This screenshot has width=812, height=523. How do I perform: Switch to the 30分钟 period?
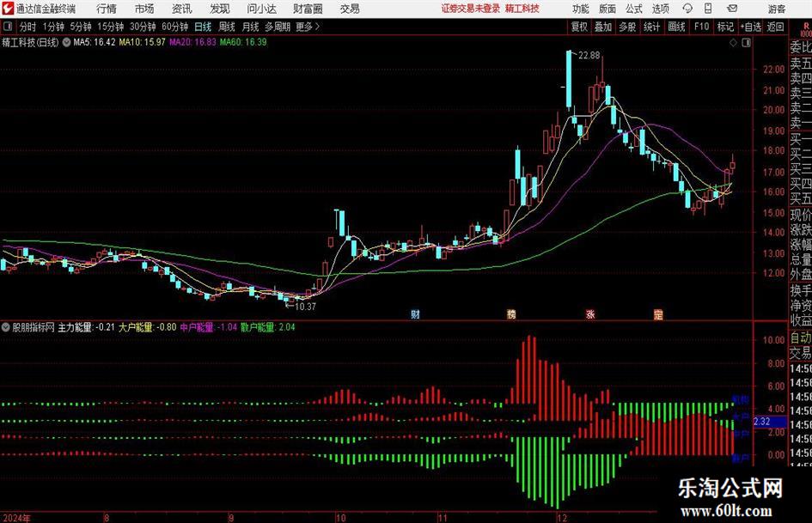[143, 27]
